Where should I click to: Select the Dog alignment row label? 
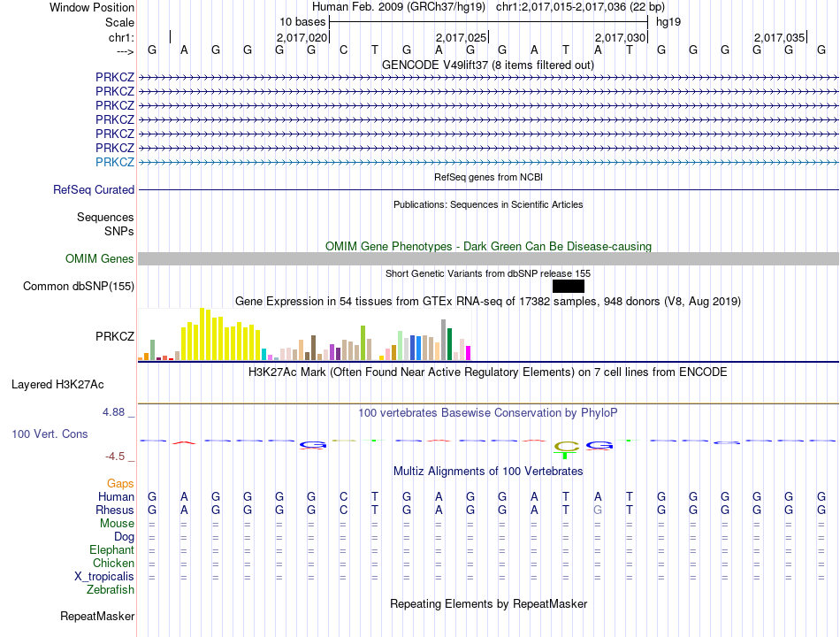(124, 537)
